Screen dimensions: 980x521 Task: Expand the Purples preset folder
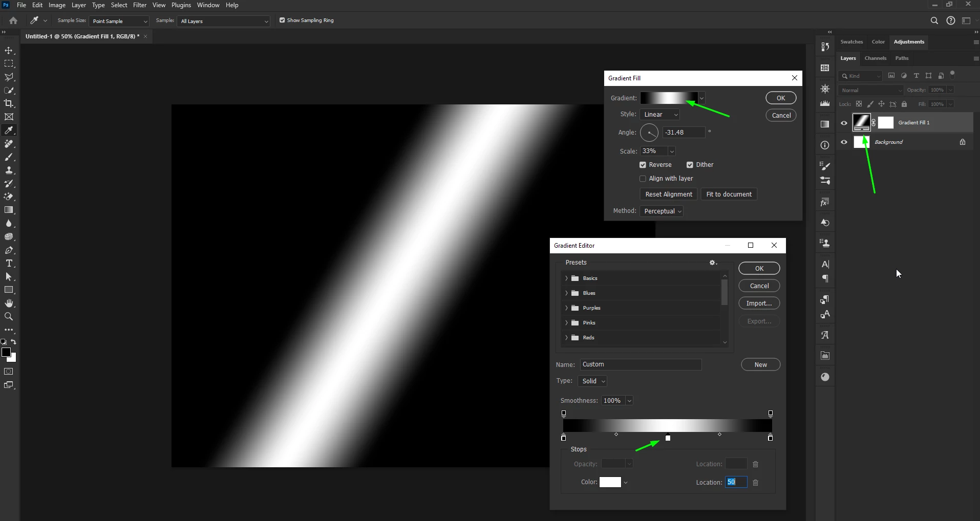(566, 308)
